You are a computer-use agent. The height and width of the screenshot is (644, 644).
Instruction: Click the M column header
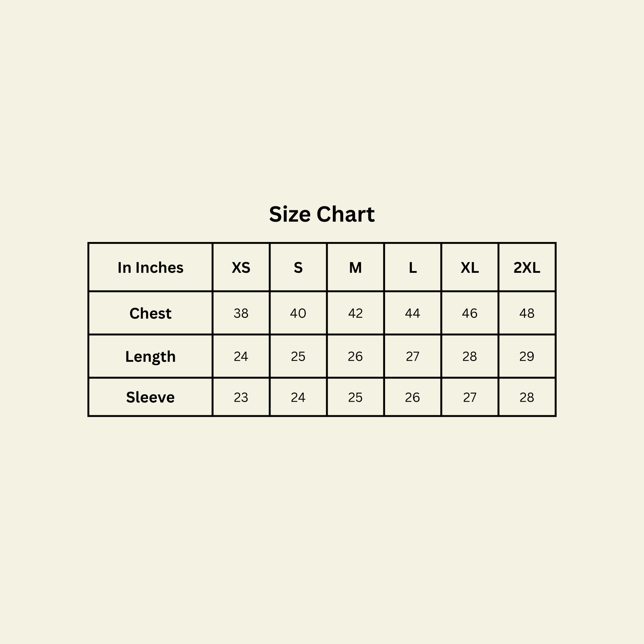355,267
